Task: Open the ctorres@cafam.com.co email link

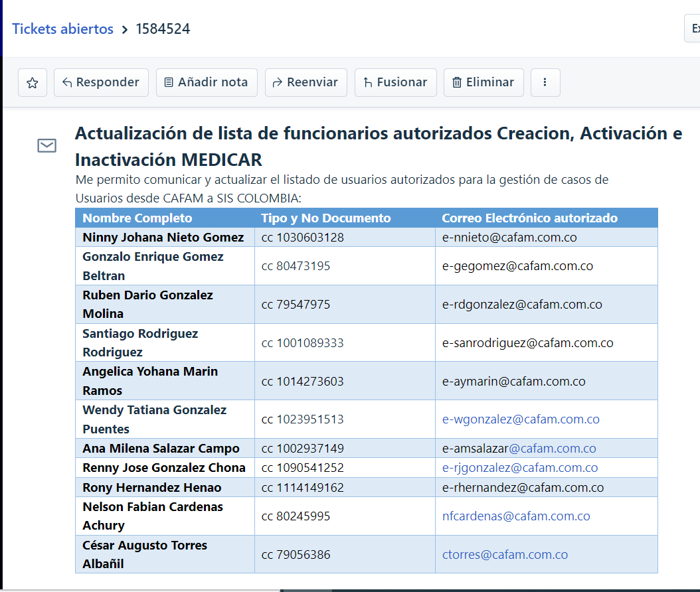Action: pyautogui.click(x=505, y=555)
